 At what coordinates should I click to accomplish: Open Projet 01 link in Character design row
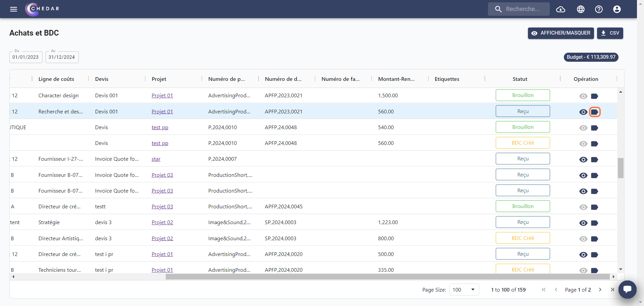pos(162,96)
